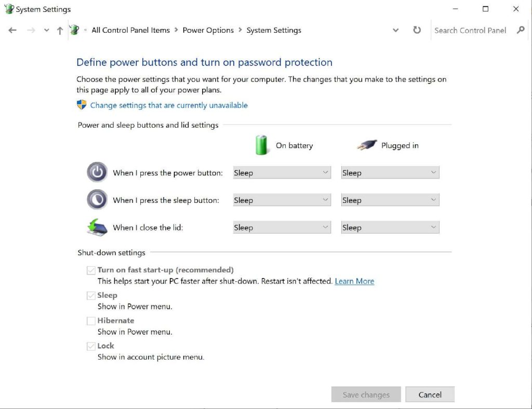Select the System Settings breadcrumb
The height and width of the screenshot is (409, 532).
tap(274, 30)
